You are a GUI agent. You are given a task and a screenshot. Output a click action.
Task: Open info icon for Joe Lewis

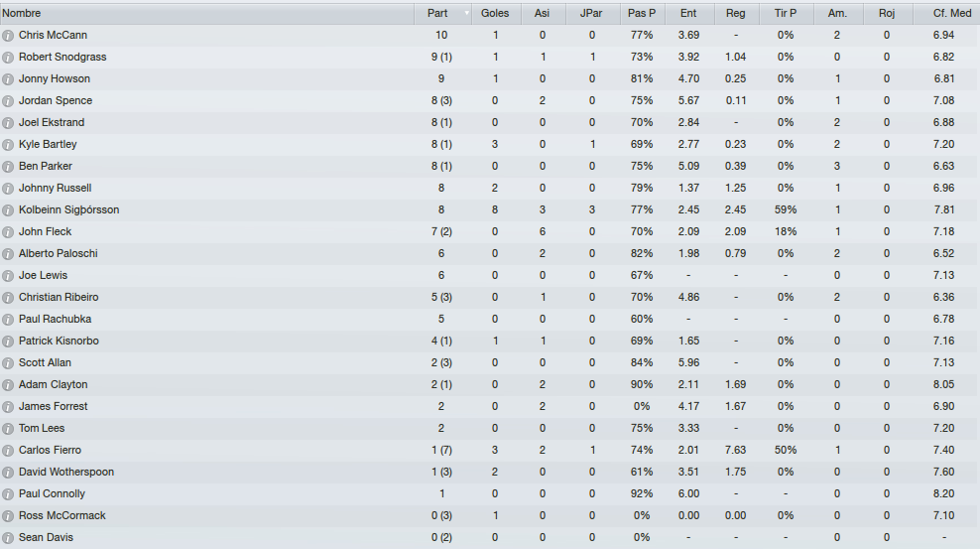(8, 276)
